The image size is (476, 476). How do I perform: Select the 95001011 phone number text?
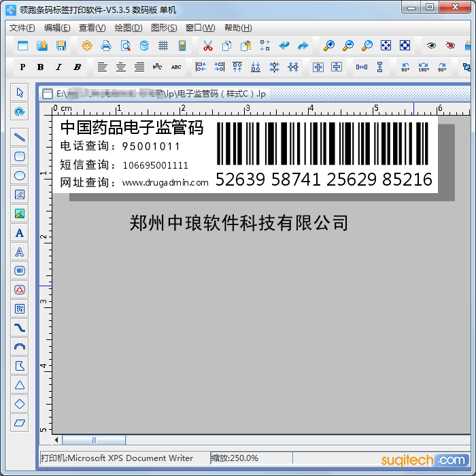pos(151,147)
